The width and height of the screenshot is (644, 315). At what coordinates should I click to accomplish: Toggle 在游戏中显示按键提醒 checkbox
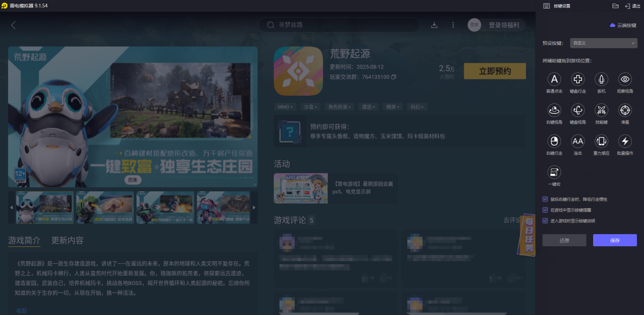[x=545, y=210]
